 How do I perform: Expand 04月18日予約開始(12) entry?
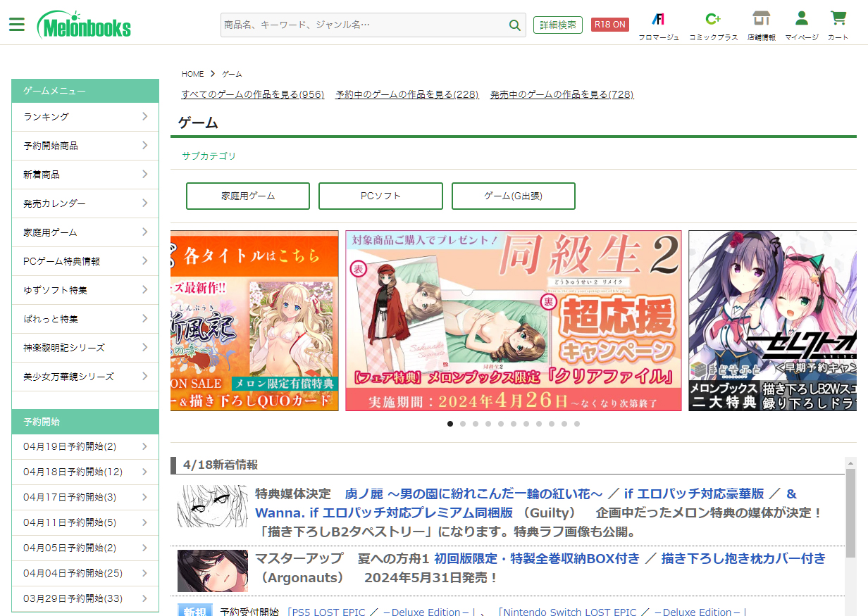pyautogui.click(x=85, y=472)
